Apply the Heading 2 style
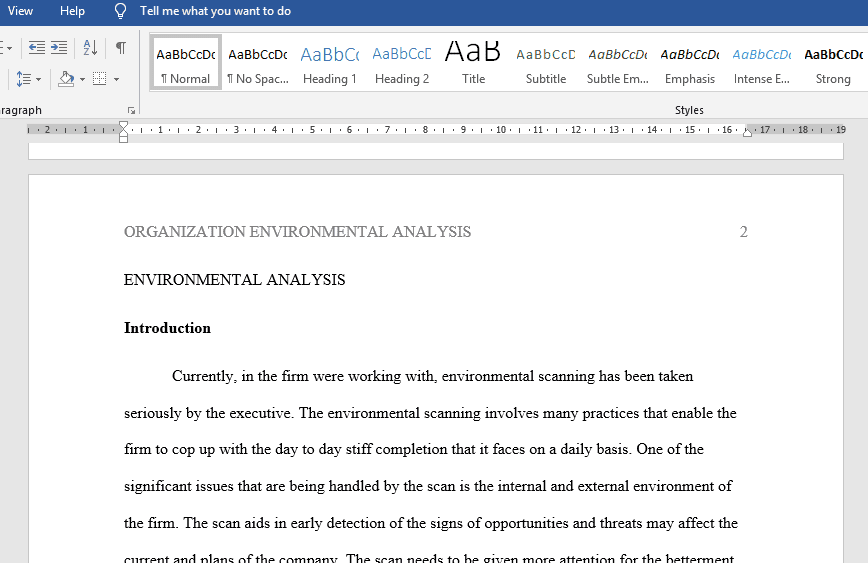The width and height of the screenshot is (868, 563). tap(402, 63)
